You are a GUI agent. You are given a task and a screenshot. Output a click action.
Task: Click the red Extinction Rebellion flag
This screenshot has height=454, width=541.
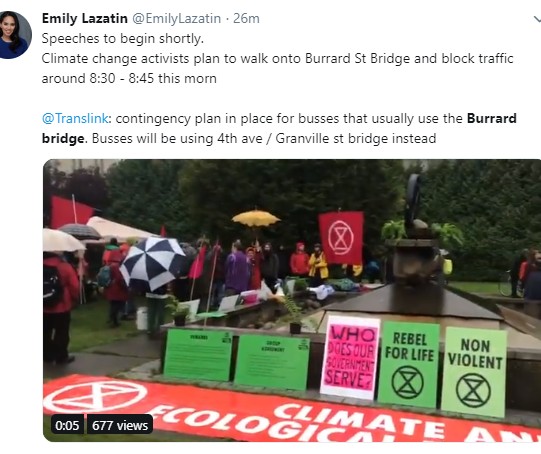pyautogui.click(x=341, y=238)
